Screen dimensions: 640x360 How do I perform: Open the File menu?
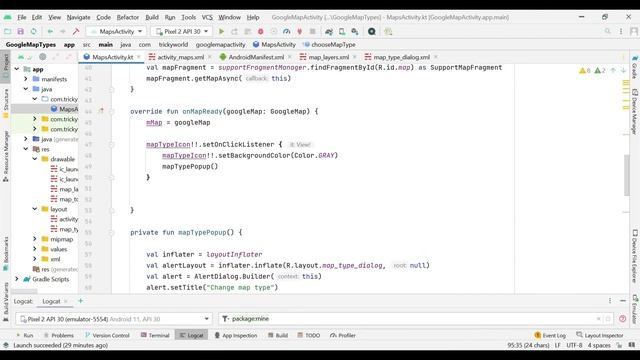22,17
